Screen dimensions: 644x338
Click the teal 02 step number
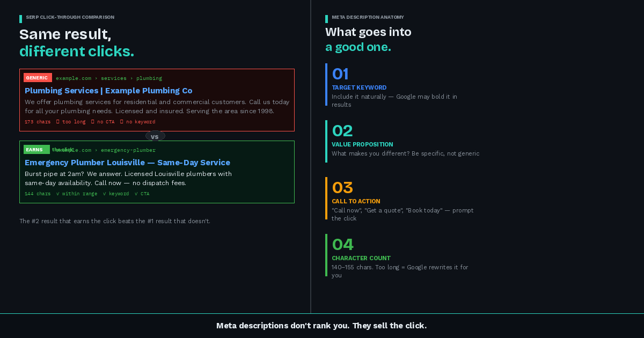[x=342, y=131]
